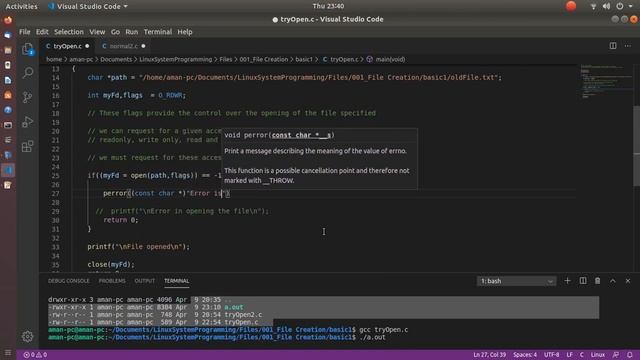This screenshot has width=640, height=360.
Task: Show applications grid in the dock
Action: click(8, 353)
